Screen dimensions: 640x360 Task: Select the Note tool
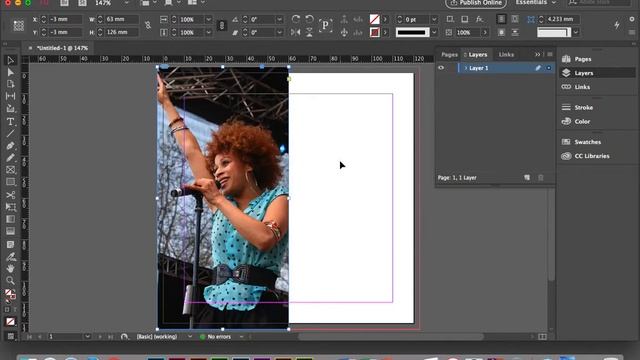point(11,244)
